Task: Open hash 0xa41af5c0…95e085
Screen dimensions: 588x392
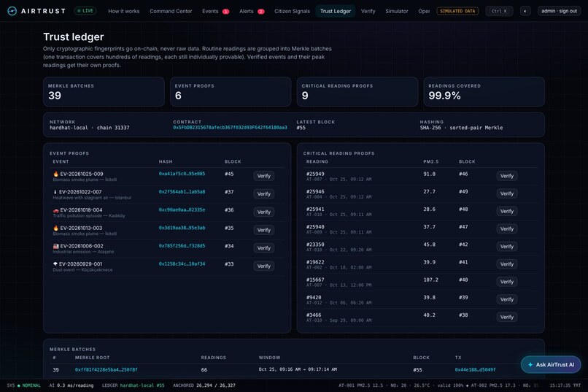Action: tap(182, 174)
